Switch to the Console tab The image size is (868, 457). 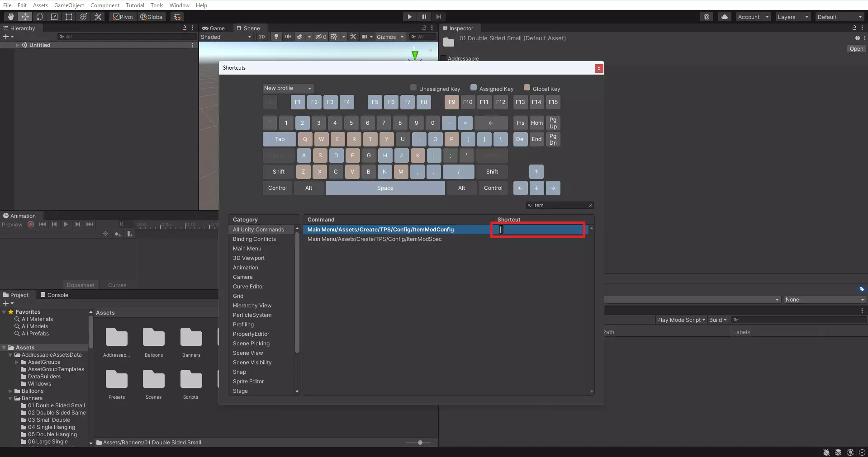point(54,295)
